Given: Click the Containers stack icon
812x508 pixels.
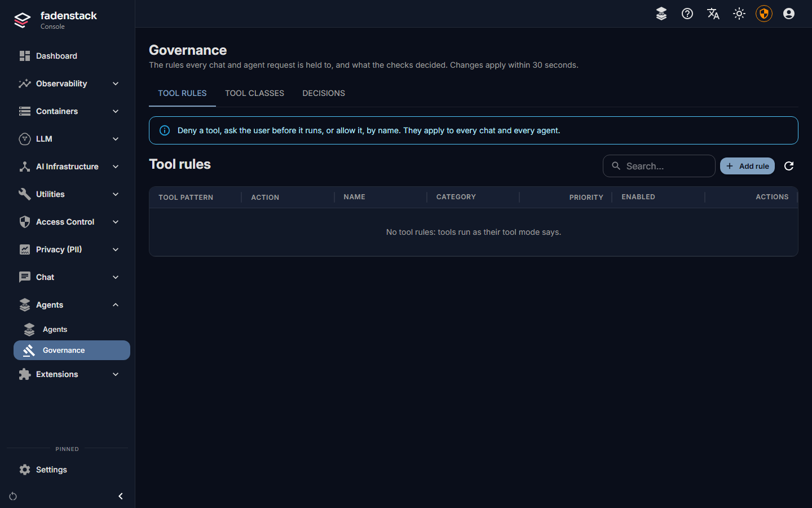Looking at the screenshot, I should click(x=25, y=111).
